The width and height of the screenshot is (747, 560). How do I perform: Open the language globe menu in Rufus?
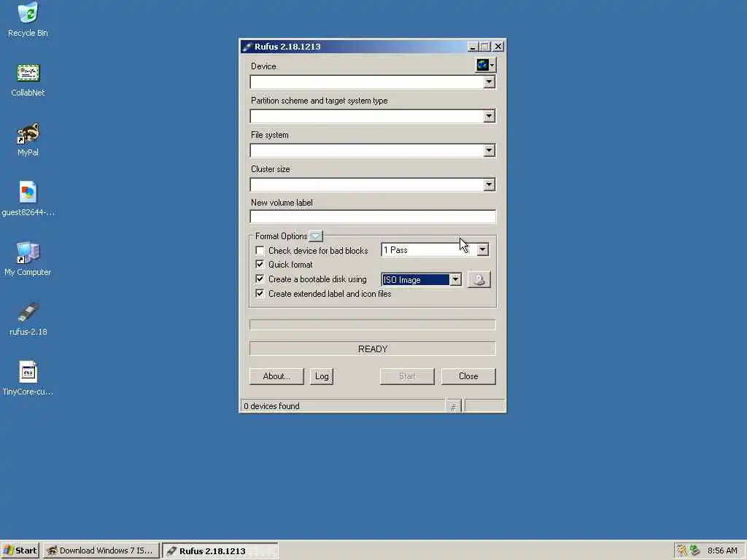coord(485,65)
